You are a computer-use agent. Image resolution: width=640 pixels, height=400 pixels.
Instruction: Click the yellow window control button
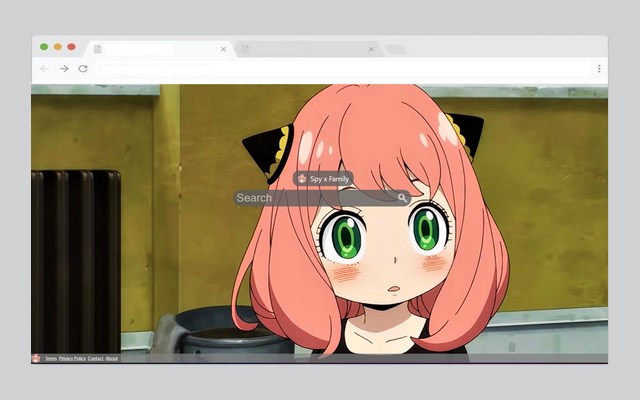pyautogui.click(x=58, y=47)
